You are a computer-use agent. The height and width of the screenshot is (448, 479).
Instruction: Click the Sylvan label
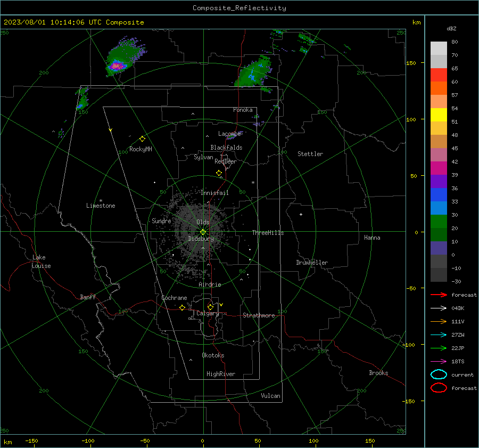coord(203,157)
